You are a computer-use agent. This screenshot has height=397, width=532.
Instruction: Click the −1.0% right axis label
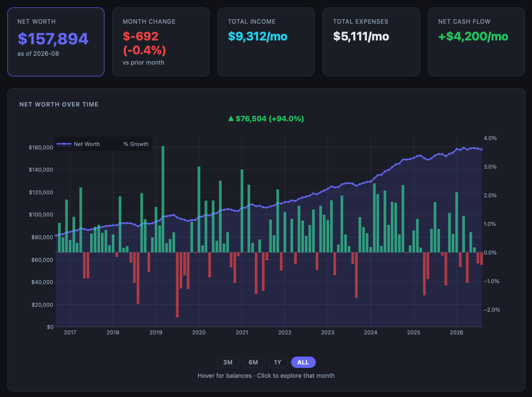pyautogui.click(x=492, y=281)
